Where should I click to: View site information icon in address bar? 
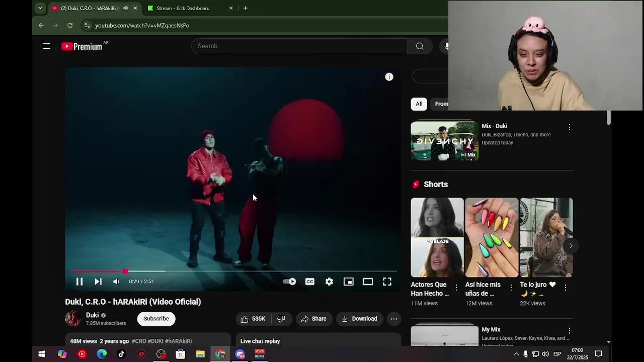pos(87,25)
